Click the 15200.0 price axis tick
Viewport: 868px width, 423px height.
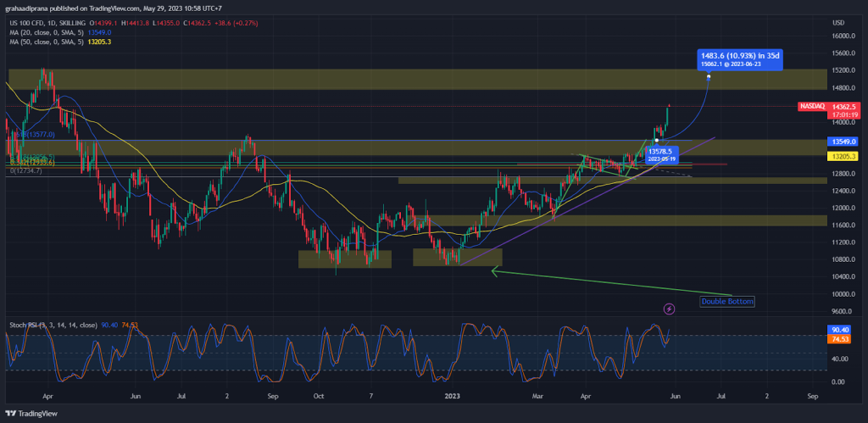[x=843, y=70]
